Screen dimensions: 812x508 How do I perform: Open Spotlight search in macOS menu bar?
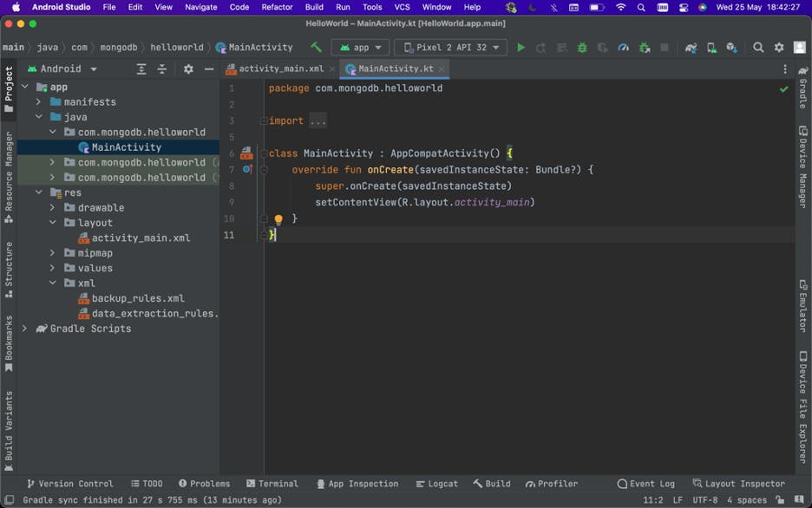[x=641, y=7]
